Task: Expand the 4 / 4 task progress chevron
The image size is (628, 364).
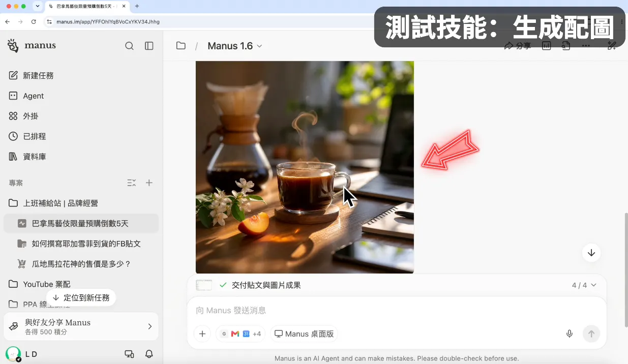Action: (x=593, y=285)
